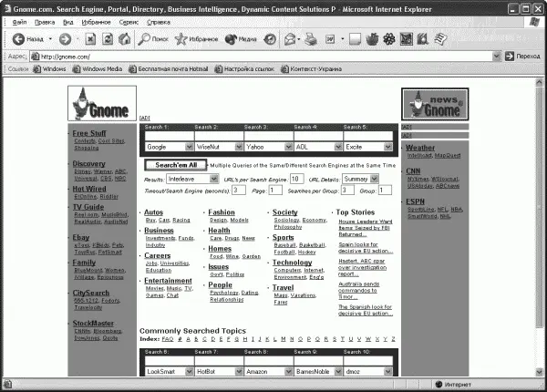Click the Search 1 text field
The height and width of the screenshot is (392, 547).
(170, 136)
